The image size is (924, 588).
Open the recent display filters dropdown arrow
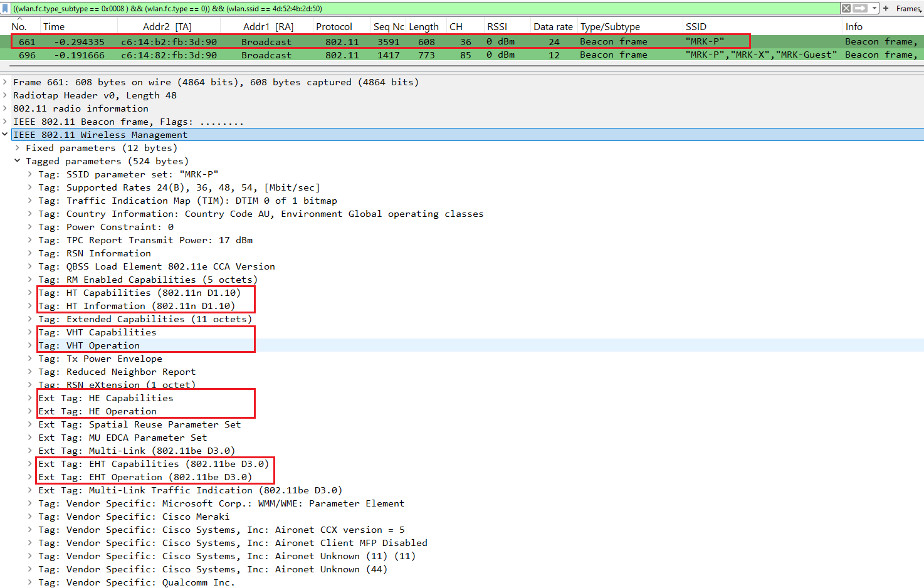pyautogui.click(x=874, y=8)
